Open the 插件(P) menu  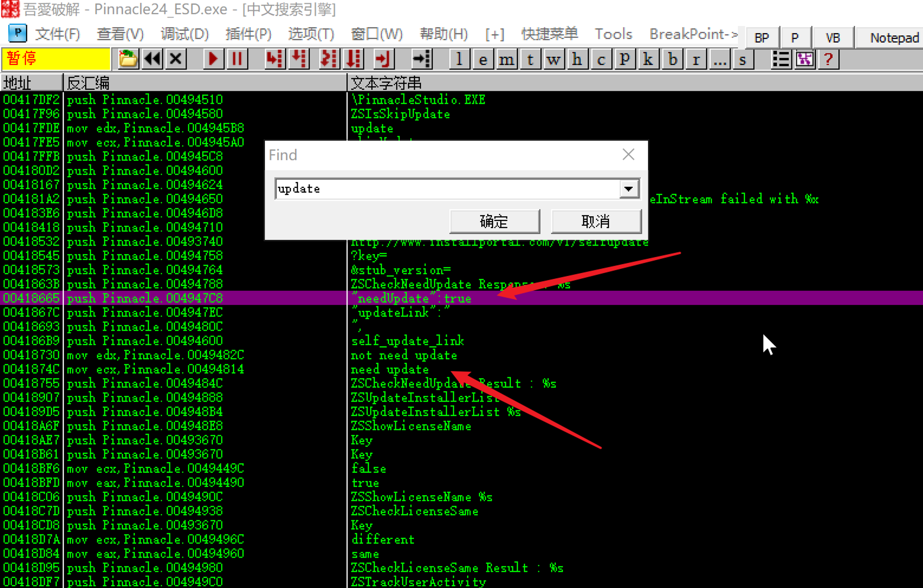point(248,34)
